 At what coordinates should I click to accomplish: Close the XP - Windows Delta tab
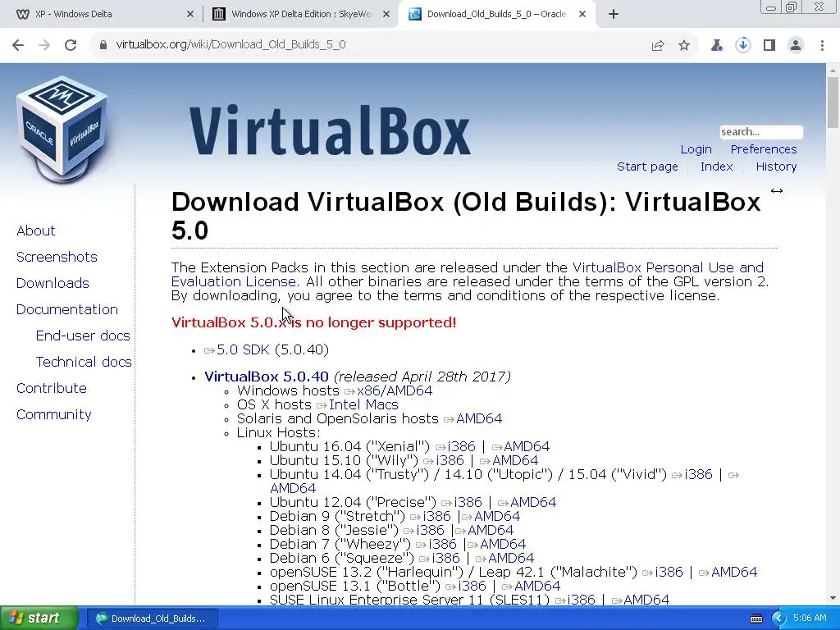(x=189, y=15)
